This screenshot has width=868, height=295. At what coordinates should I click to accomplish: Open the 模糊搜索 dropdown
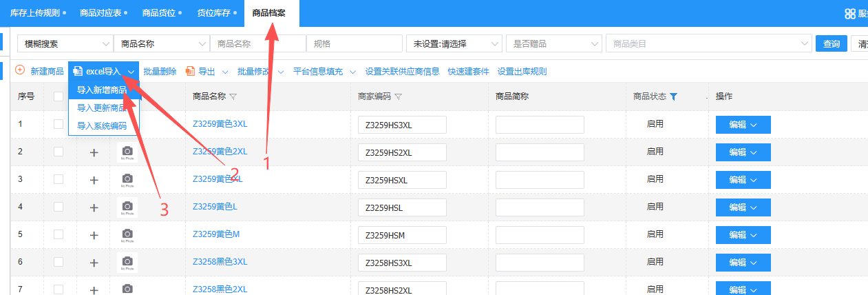click(65, 43)
